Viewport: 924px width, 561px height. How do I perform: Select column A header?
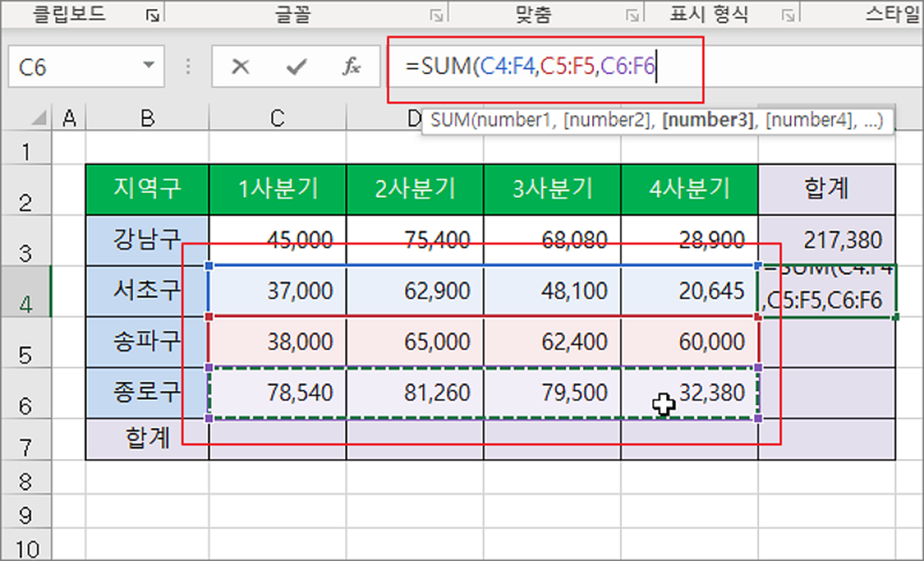(x=69, y=118)
